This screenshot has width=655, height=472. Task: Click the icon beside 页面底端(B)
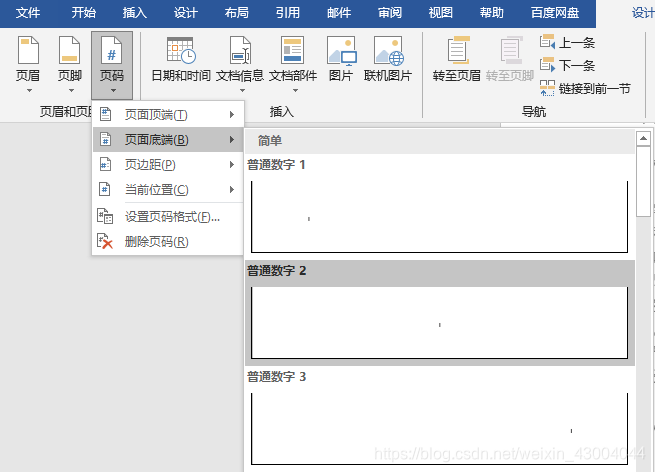pos(106,139)
